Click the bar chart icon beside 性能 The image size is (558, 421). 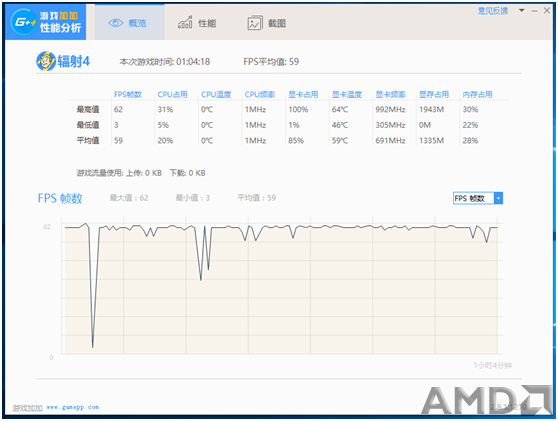coord(185,23)
